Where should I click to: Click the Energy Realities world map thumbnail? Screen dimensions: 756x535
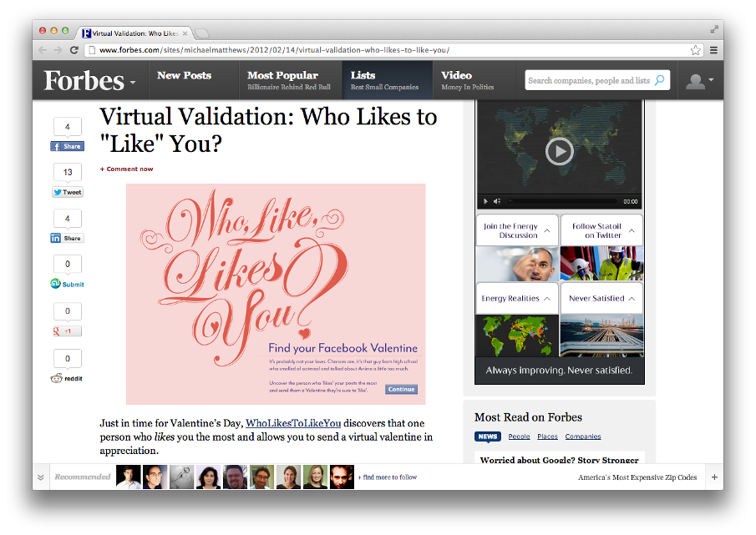pyautogui.click(x=517, y=336)
